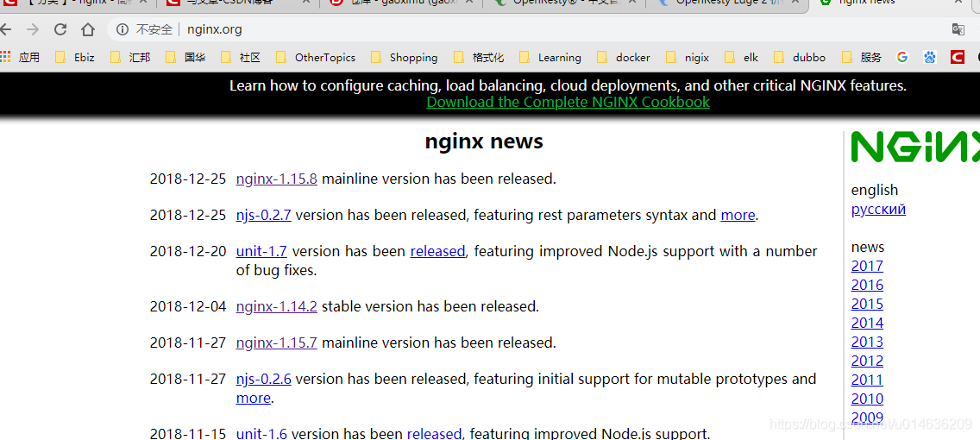Viewport: 980px width, 440px height.
Task: Open the Google bookmark icon
Action: [901, 58]
